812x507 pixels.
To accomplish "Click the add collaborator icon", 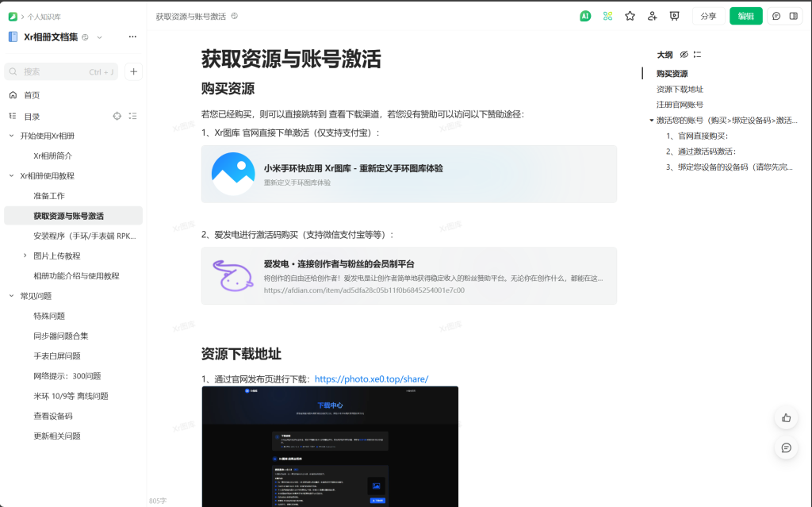I will pos(652,16).
